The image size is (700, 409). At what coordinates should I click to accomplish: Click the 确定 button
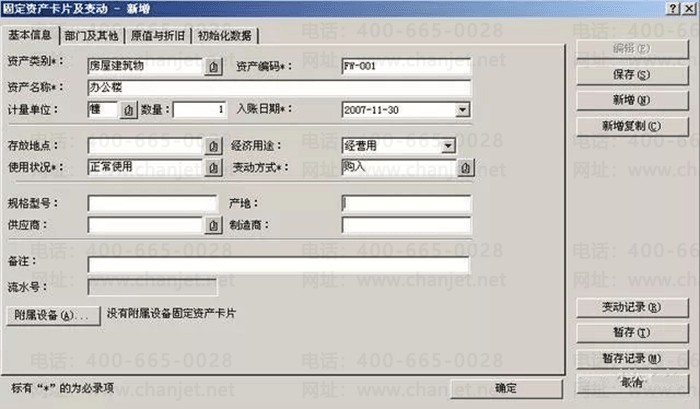506,388
